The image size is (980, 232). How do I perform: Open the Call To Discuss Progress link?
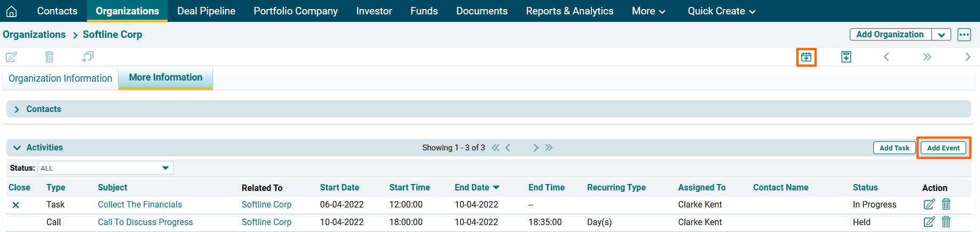pos(145,222)
